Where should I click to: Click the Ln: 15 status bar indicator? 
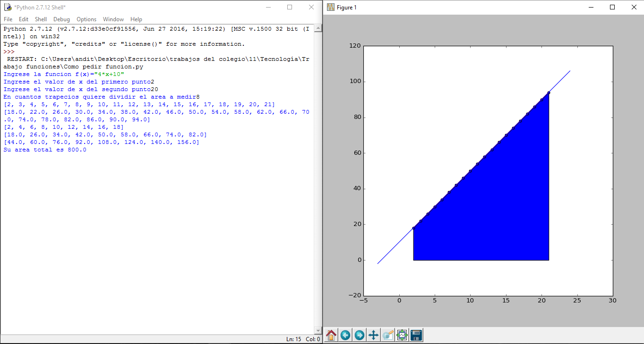click(293, 339)
